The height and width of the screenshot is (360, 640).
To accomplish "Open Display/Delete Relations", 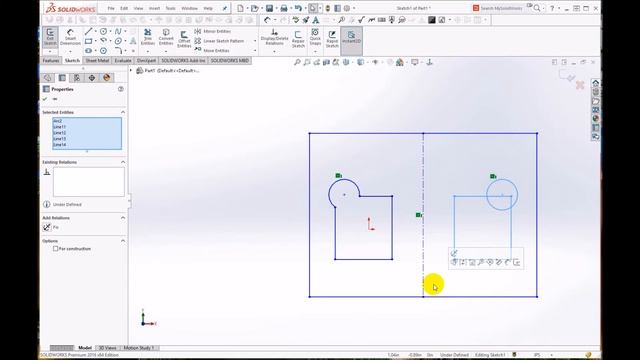I will (274, 38).
